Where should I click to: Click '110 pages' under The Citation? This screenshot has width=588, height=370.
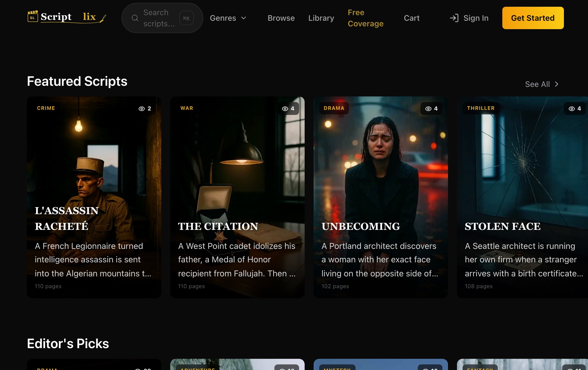click(192, 286)
